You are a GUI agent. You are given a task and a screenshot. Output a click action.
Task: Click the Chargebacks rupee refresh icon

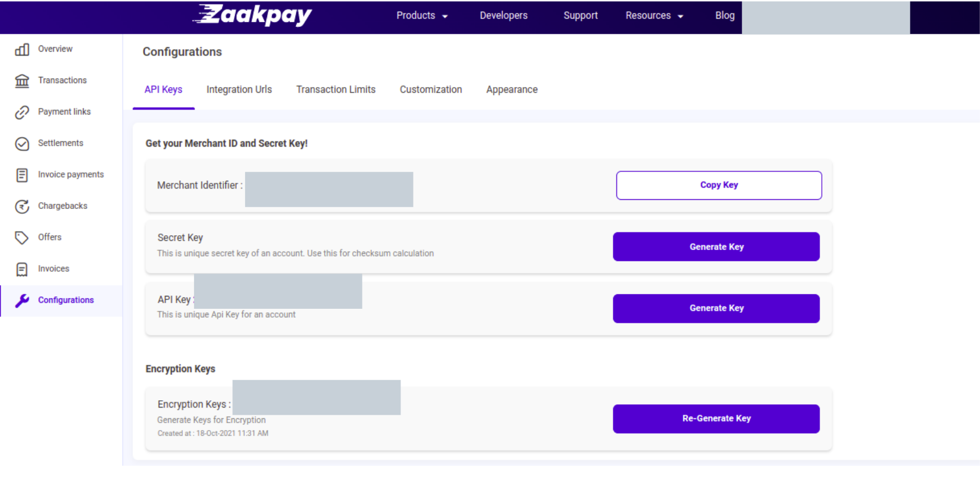point(22,207)
